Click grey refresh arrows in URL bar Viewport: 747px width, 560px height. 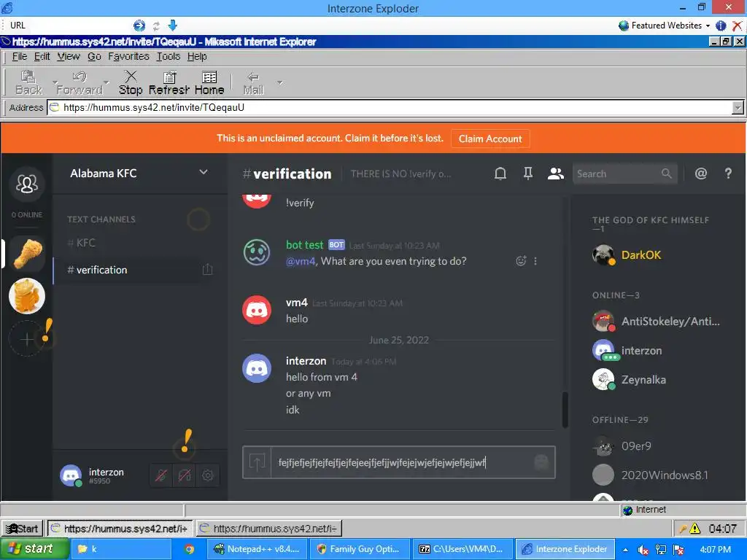(156, 26)
